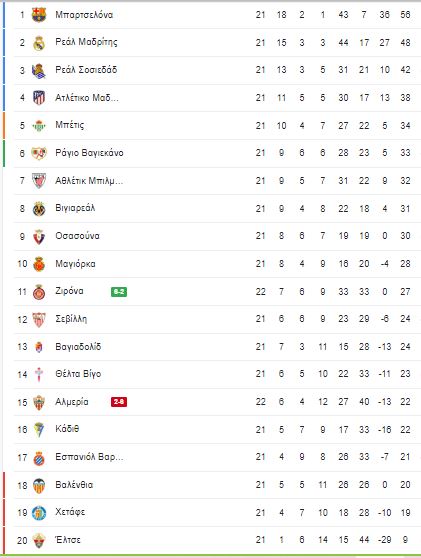Click the Atlético Madrid shield icon

tap(39, 98)
